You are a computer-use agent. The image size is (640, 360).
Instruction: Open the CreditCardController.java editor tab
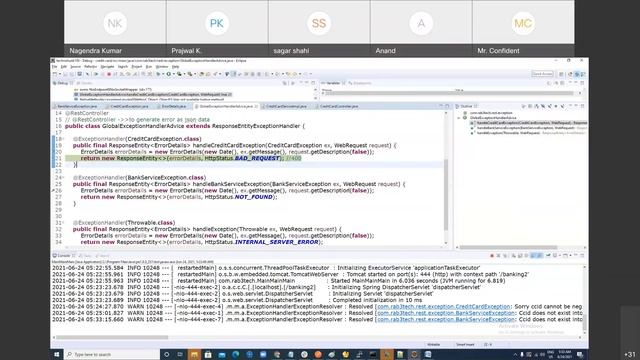pos(337,106)
